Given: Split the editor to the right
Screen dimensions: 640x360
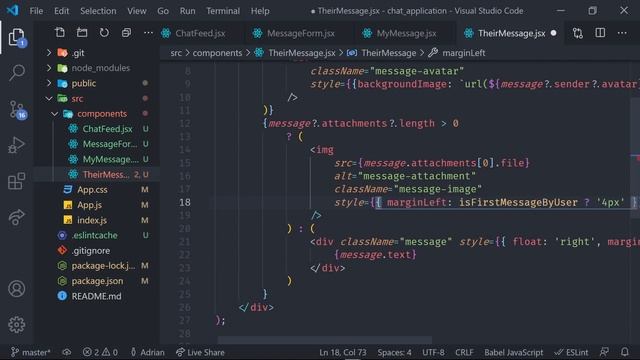Looking at the screenshot, I should [600, 33].
